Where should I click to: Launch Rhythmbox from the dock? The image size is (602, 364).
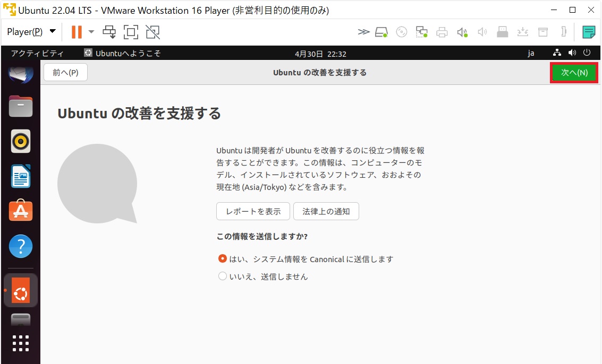coord(21,141)
